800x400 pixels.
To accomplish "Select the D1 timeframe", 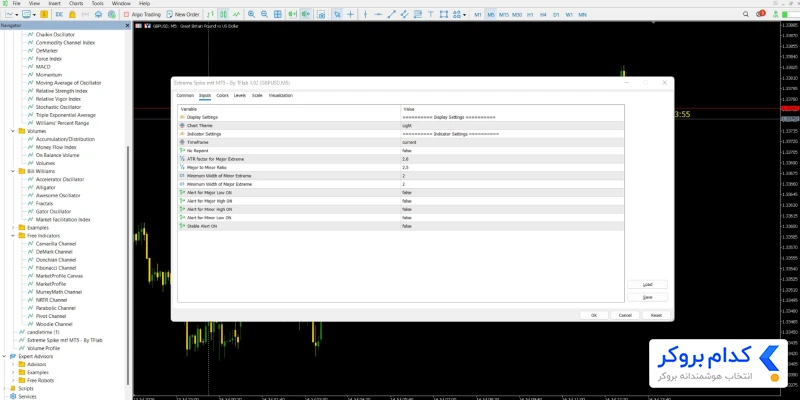I will (x=556, y=15).
